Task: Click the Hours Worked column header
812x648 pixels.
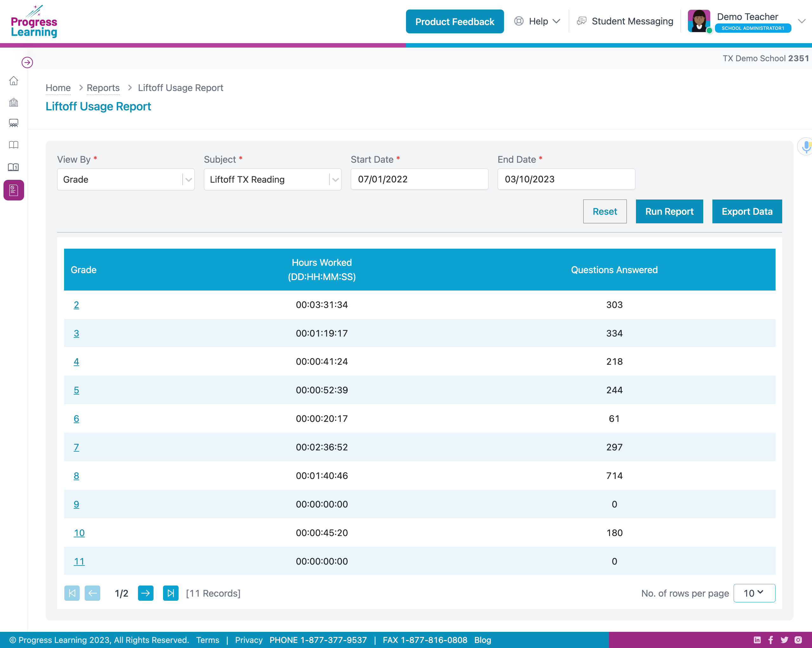Action: [322, 270]
